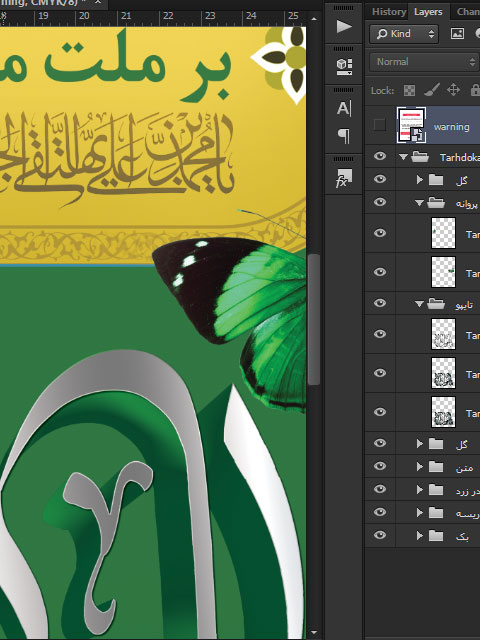The height and width of the screenshot is (640, 480).
Task: Select the Layers tab
Action: [428, 12]
